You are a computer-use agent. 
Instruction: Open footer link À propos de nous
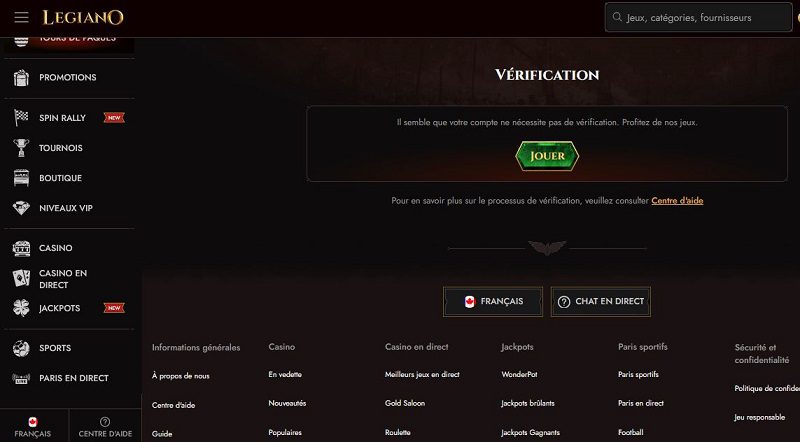tap(181, 376)
